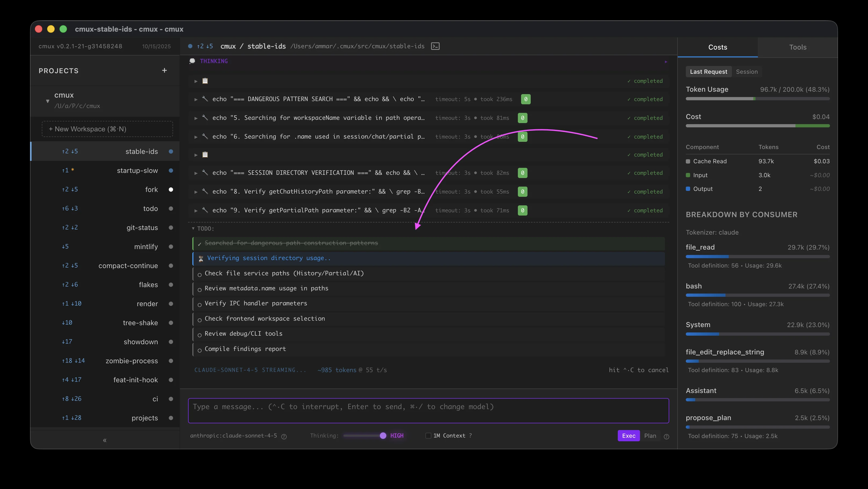
Task: Click the plus icon to add a new project
Action: 164,71
